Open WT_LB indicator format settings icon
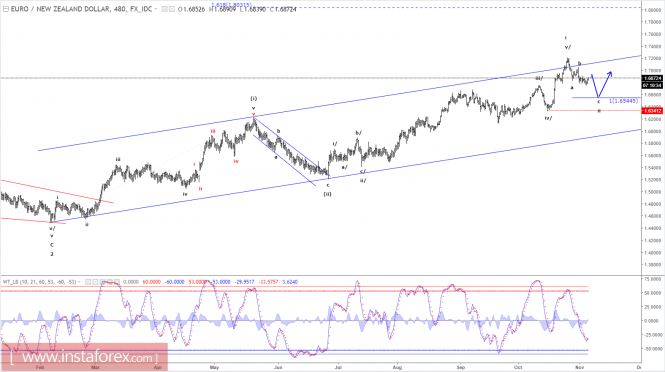 95,282
